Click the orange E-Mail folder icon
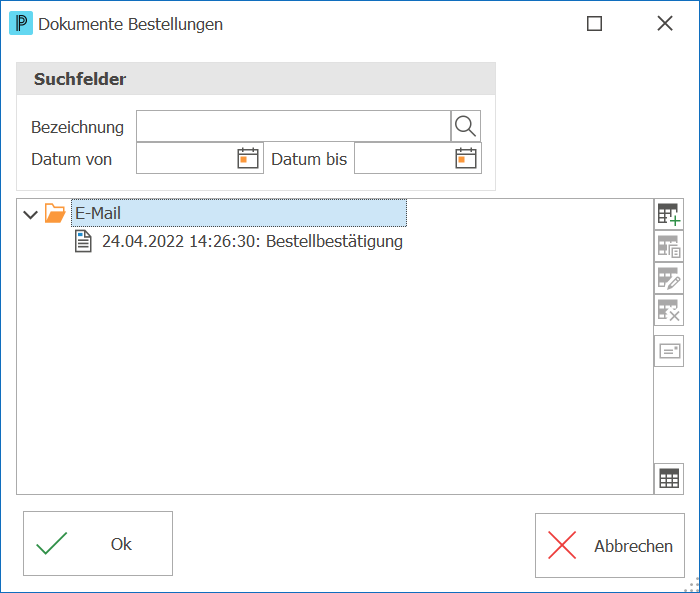700x593 pixels. pyautogui.click(x=55, y=213)
